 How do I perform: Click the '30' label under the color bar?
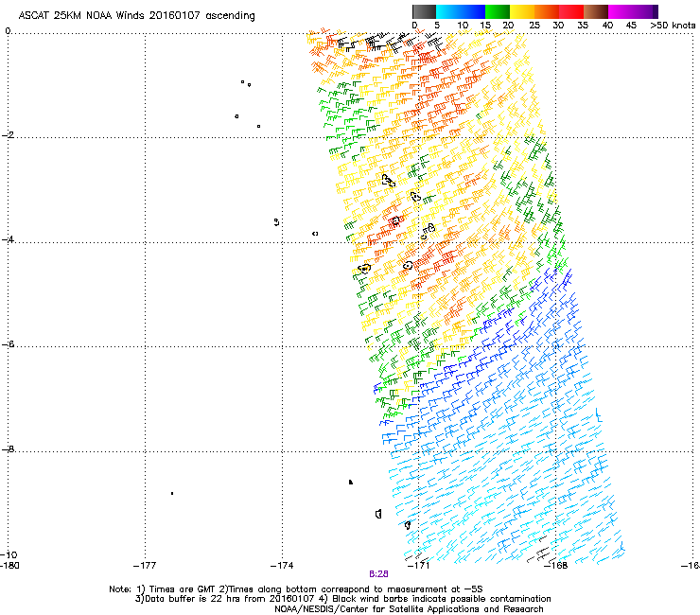(558, 26)
